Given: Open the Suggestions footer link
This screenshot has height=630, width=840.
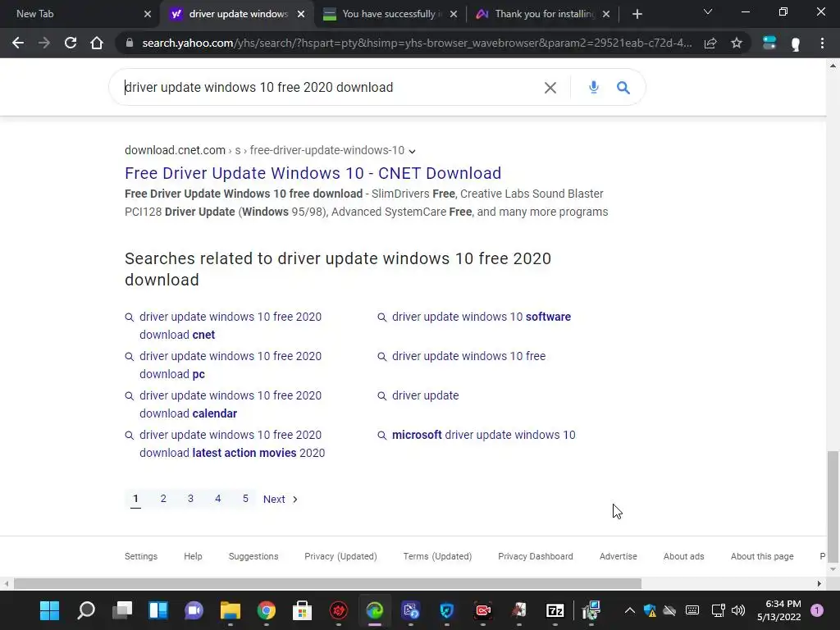Looking at the screenshot, I should coord(253,556).
